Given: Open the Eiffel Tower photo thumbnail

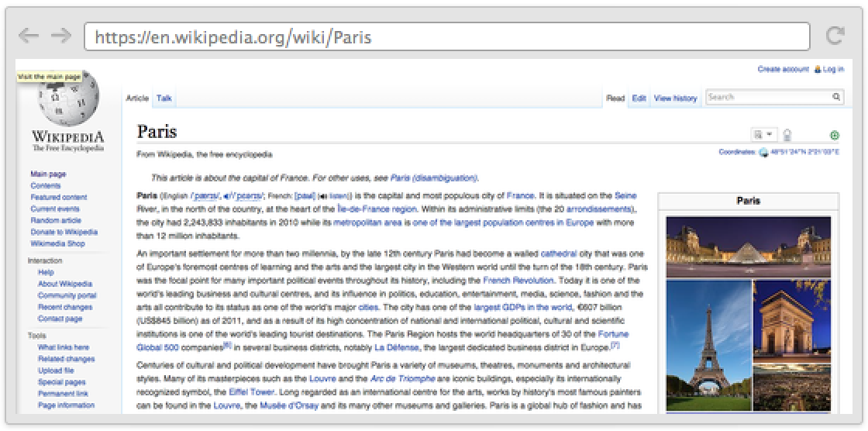Looking at the screenshot, I should 708,345.
